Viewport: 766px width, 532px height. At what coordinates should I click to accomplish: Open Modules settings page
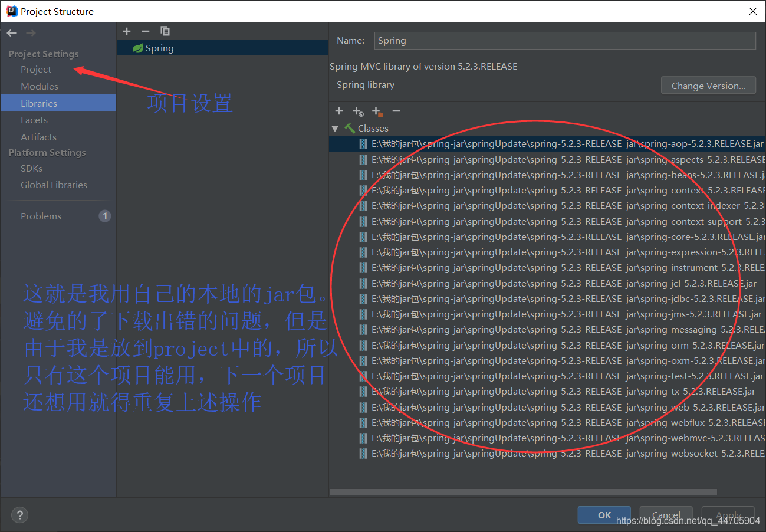pyautogui.click(x=40, y=86)
